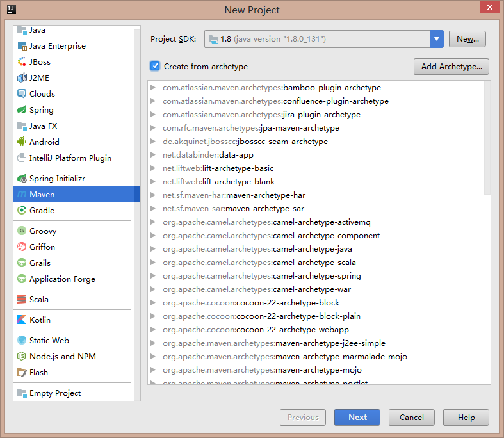Click the Grails icon

click(x=22, y=263)
